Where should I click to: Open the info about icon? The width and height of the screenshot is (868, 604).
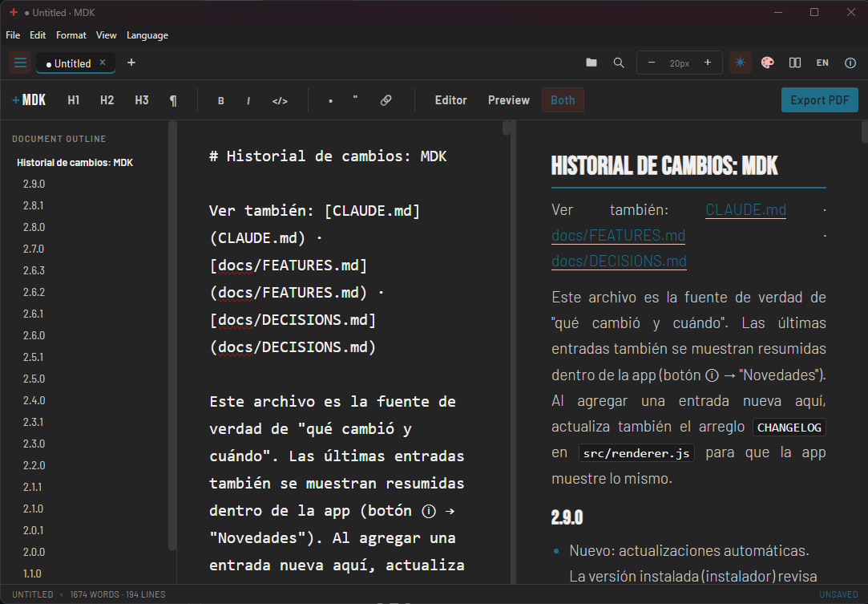tap(850, 63)
